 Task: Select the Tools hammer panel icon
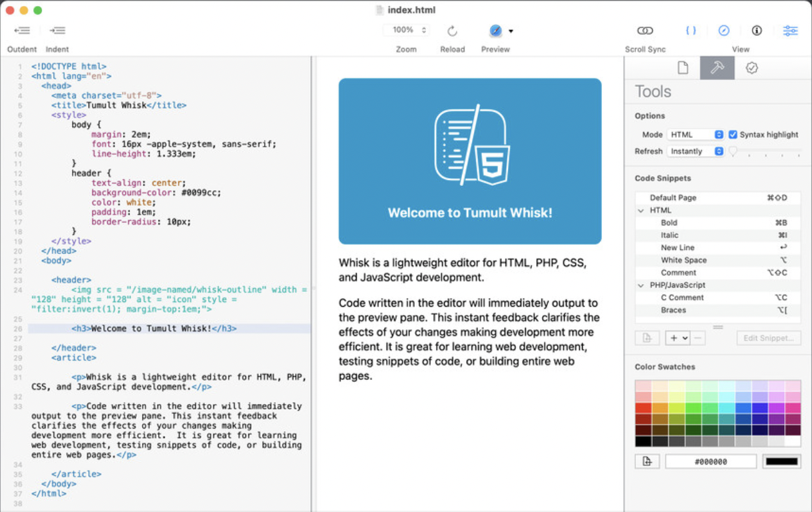pyautogui.click(x=717, y=67)
